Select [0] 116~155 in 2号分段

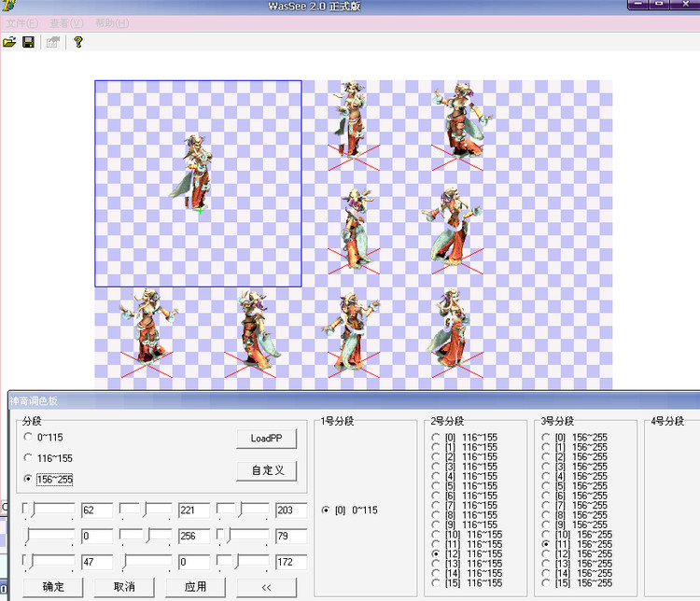click(x=436, y=437)
